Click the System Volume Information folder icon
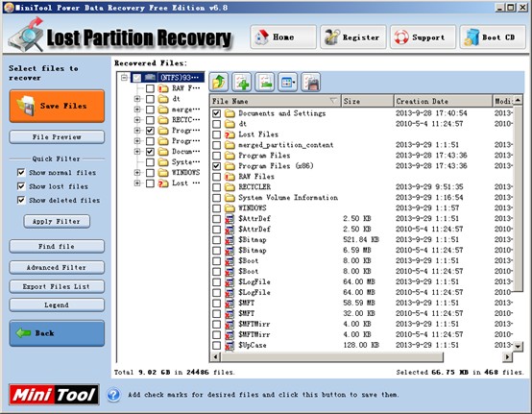 pos(230,198)
